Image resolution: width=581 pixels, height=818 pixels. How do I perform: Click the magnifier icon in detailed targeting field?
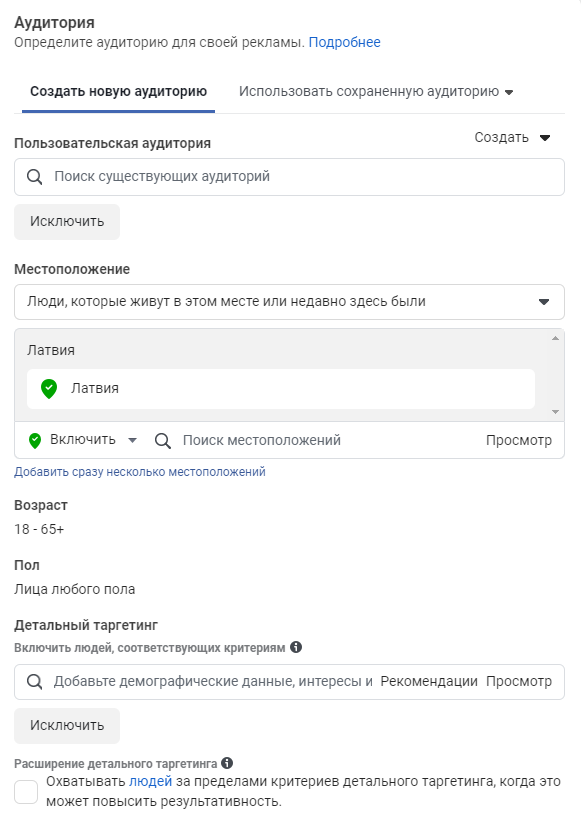(x=34, y=681)
